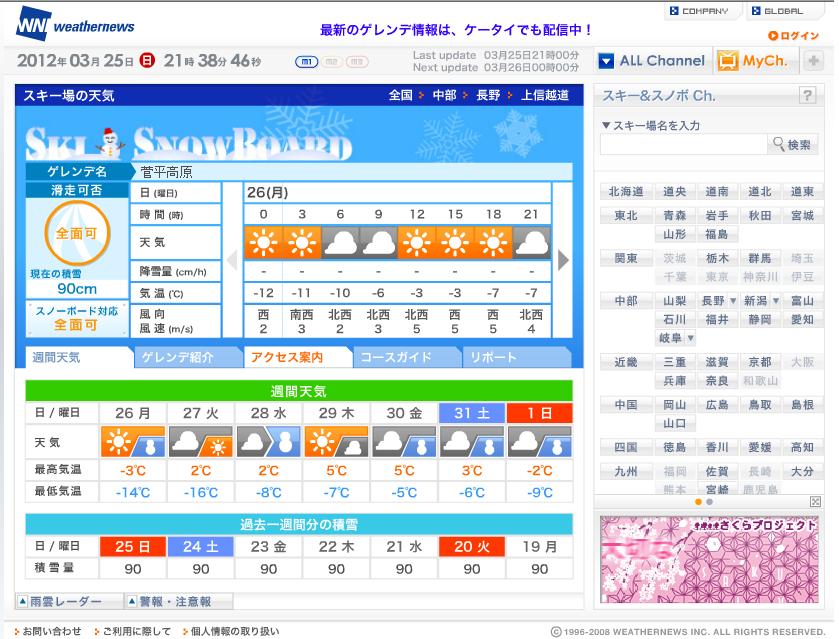Switch to the リポート tab

pyautogui.click(x=516, y=357)
